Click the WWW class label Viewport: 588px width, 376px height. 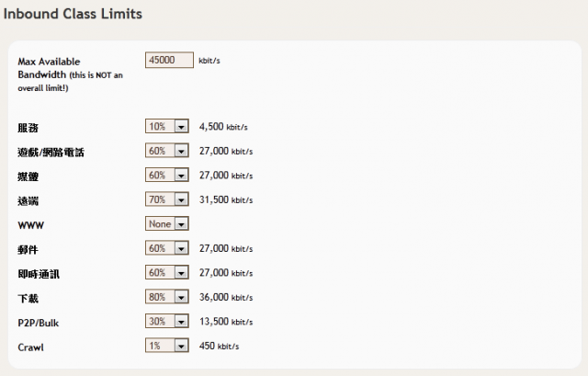30,225
